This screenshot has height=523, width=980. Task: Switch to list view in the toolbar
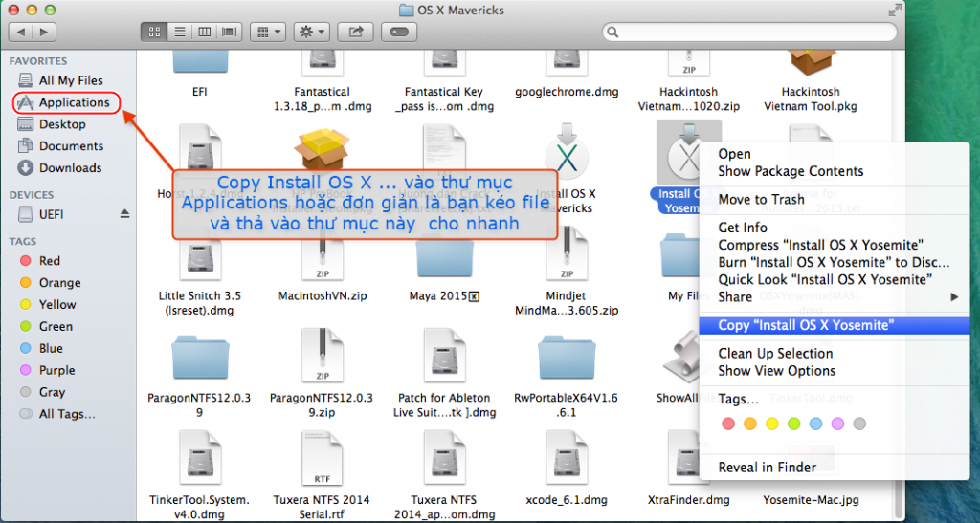179,32
